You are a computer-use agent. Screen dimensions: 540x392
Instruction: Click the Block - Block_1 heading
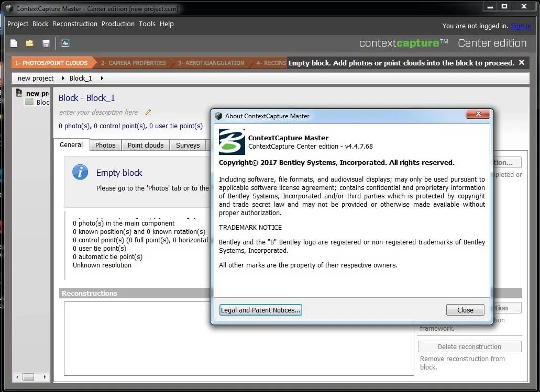click(x=86, y=98)
